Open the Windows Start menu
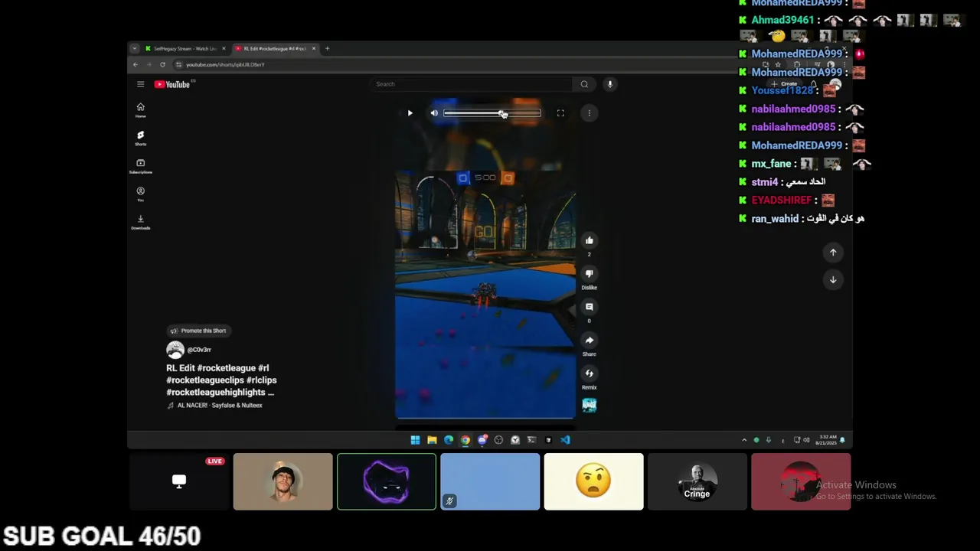This screenshot has width=980, height=551. (x=415, y=440)
